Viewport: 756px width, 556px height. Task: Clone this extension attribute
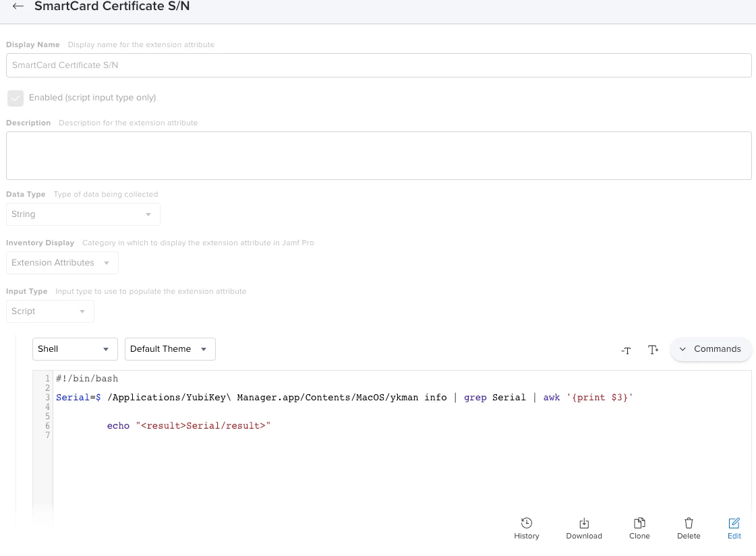639,528
